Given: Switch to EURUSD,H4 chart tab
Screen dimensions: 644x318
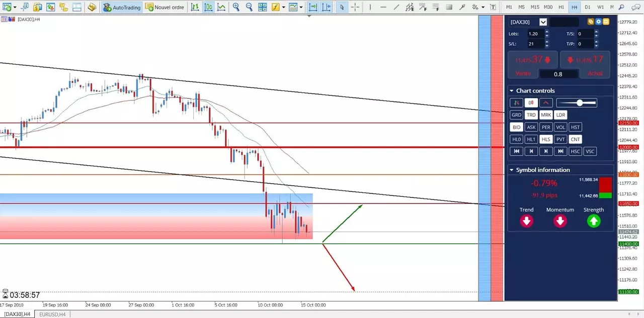Looking at the screenshot, I should [52, 314].
